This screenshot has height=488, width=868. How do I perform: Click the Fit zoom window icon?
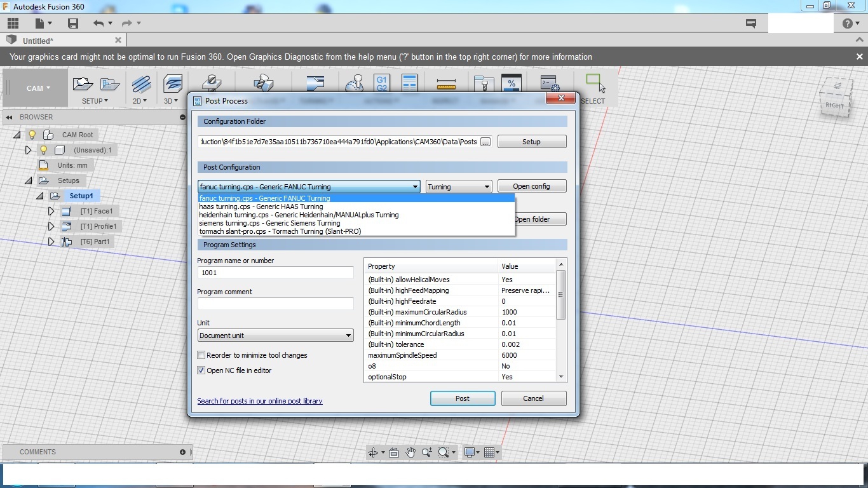444,452
